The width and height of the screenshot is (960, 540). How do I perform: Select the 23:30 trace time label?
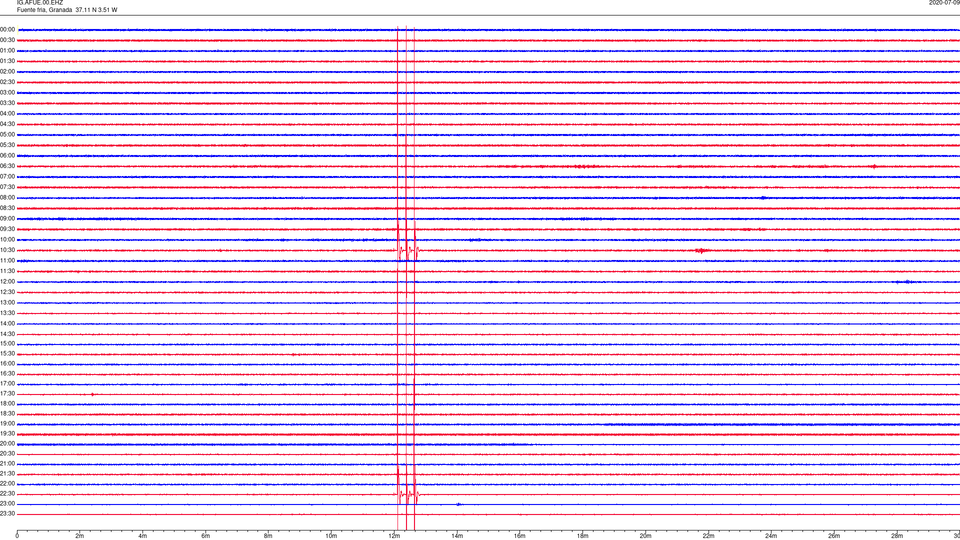click(7, 514)
